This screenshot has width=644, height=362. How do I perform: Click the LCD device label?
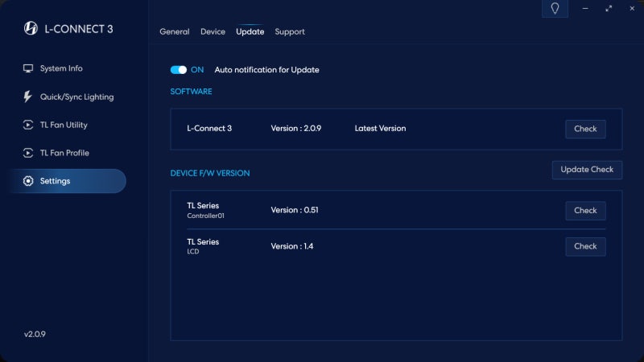(192, 252)
